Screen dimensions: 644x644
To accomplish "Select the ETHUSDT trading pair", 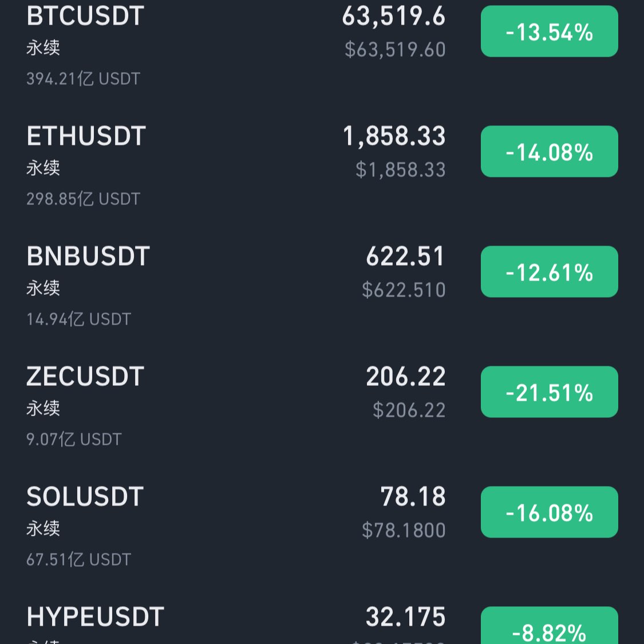I will 86,136.
